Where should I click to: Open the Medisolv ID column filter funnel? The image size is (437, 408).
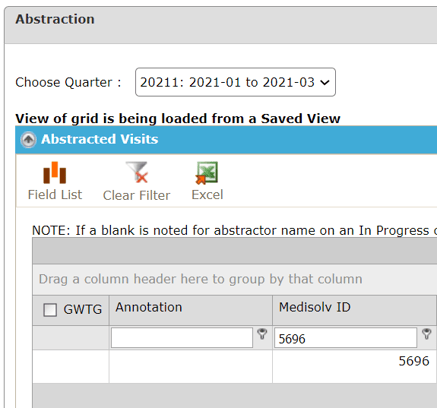[427, 334]
